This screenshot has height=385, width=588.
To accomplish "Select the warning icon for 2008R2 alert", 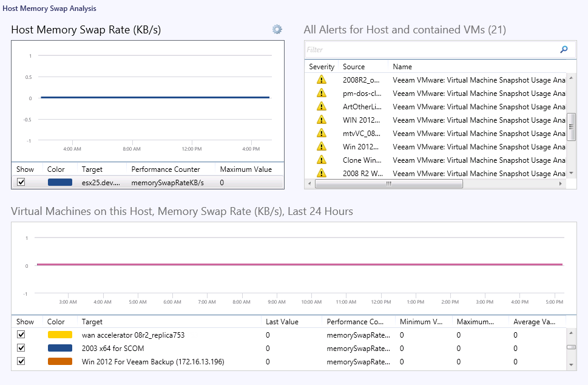I will (322, 80).
